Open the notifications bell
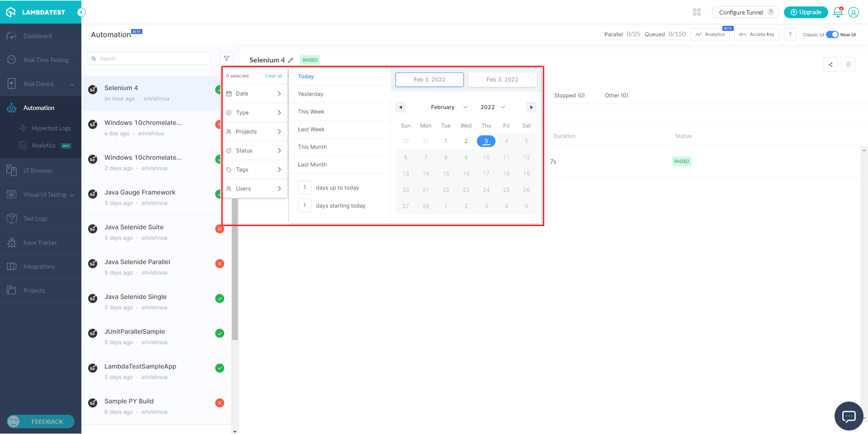 tap(838, 12)
